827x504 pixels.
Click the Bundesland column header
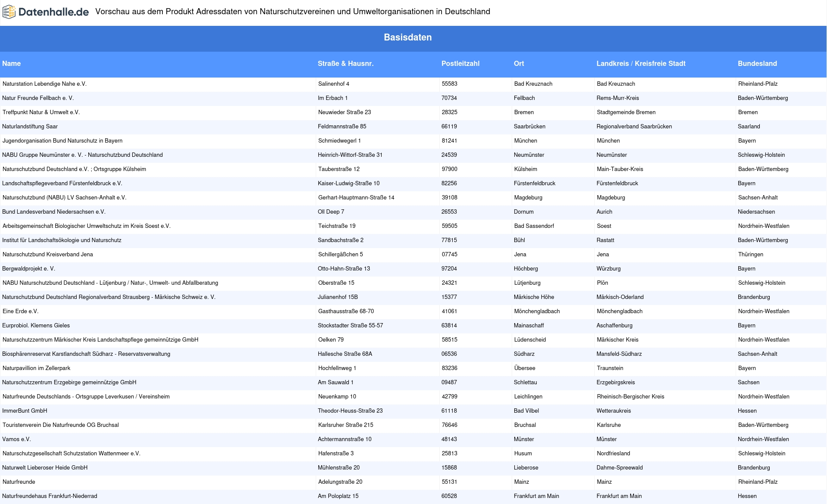click(757, 63)
